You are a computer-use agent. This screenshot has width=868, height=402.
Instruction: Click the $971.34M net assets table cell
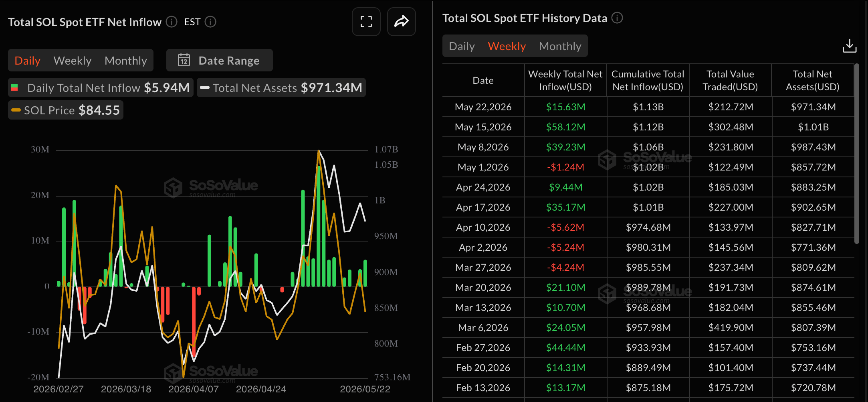[813, 107]
